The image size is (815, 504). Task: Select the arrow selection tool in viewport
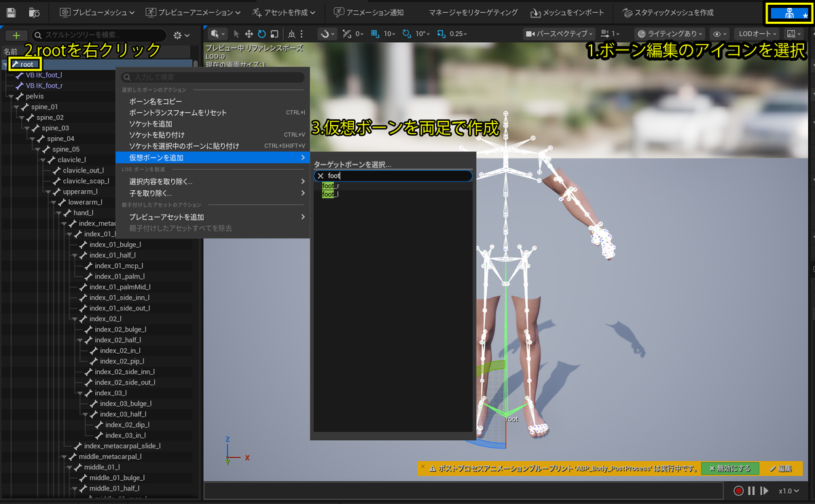236,33
